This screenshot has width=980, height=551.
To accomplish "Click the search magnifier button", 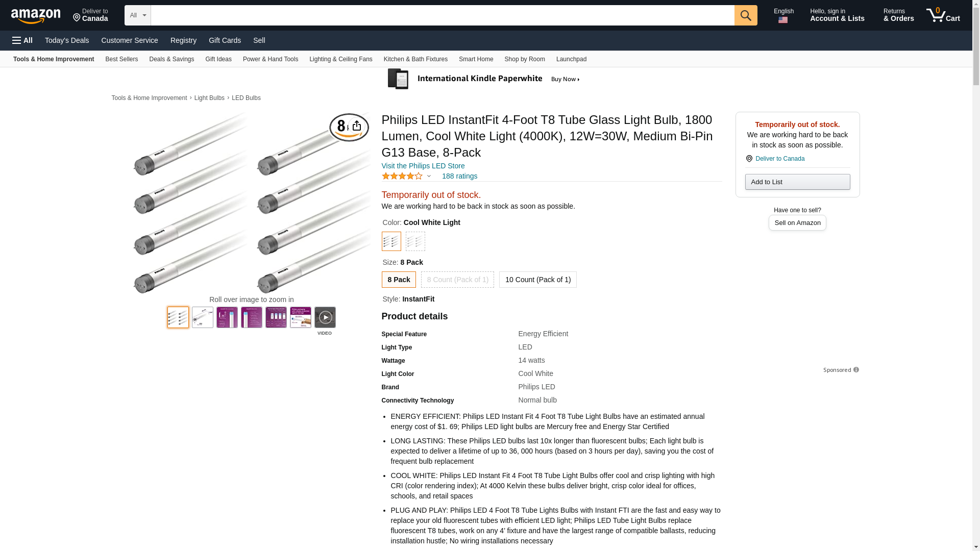I will (746, 15).
